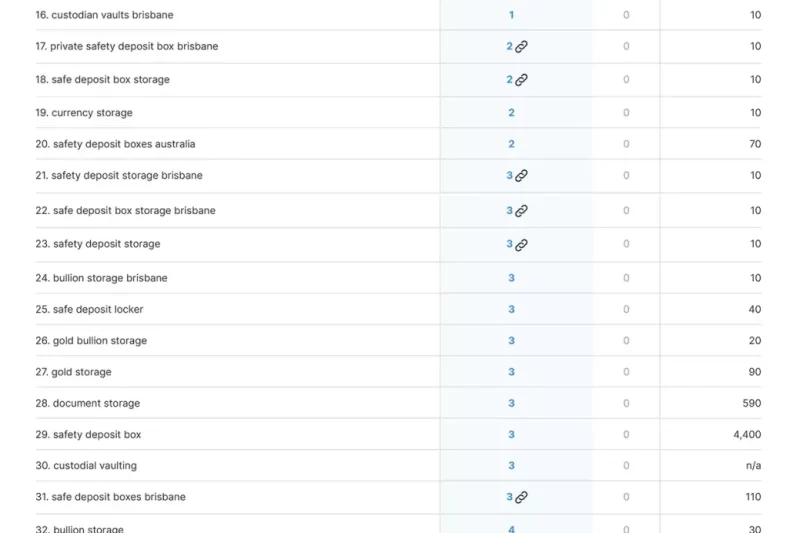This screenshot has width=800, height=533.
Task: Click link icon for safe deposit box storage brisbane
Action: pos(521,211)
